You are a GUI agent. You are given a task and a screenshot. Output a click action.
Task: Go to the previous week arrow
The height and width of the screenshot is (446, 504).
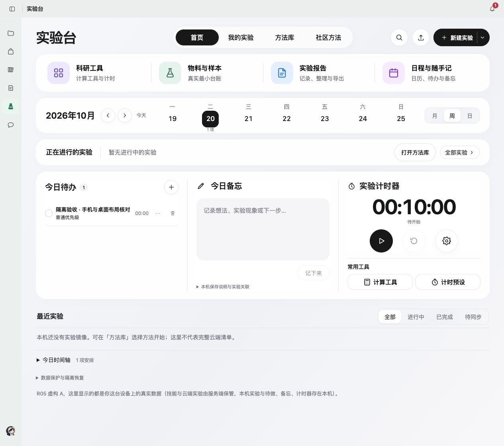(x=108, y=115)
